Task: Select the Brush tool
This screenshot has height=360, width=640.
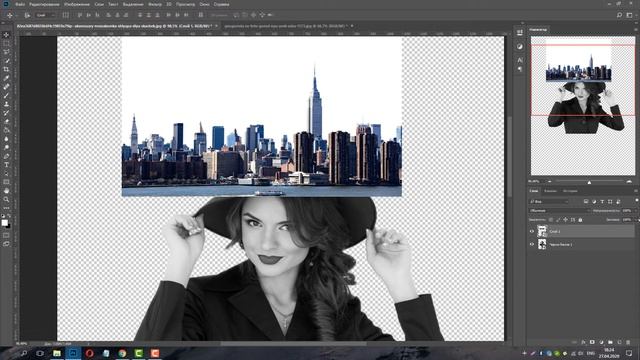Action: (6, 96)
